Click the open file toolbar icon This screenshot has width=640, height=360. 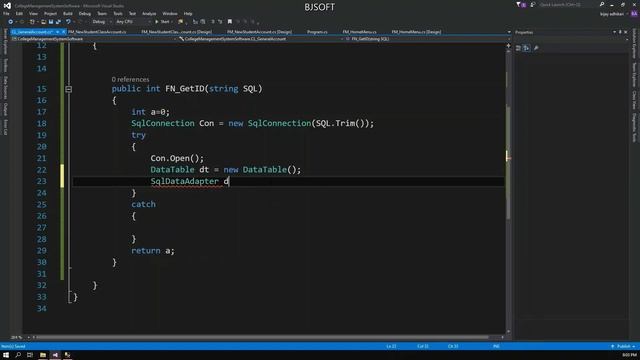43,22
